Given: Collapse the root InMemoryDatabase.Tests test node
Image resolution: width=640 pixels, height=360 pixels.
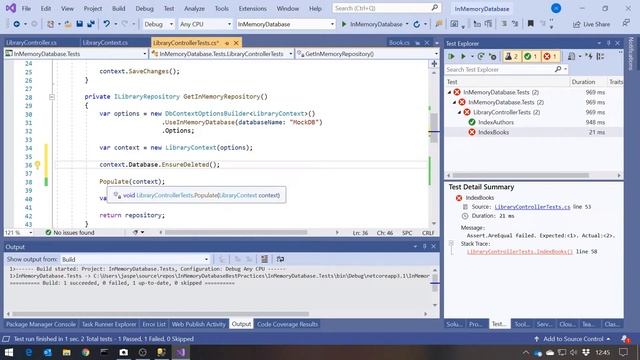Looking at the screenshot, I should pyautogui.click(x=450, y=92).
